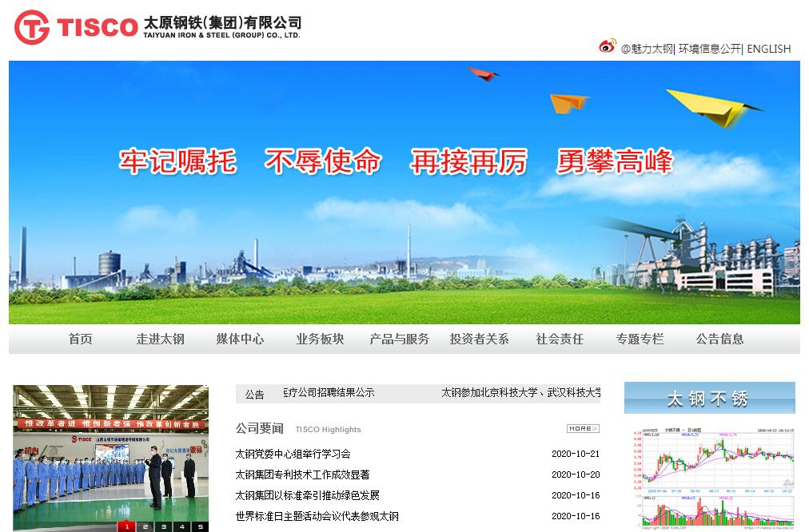Open the 社会责任 menu

(560, 339)
